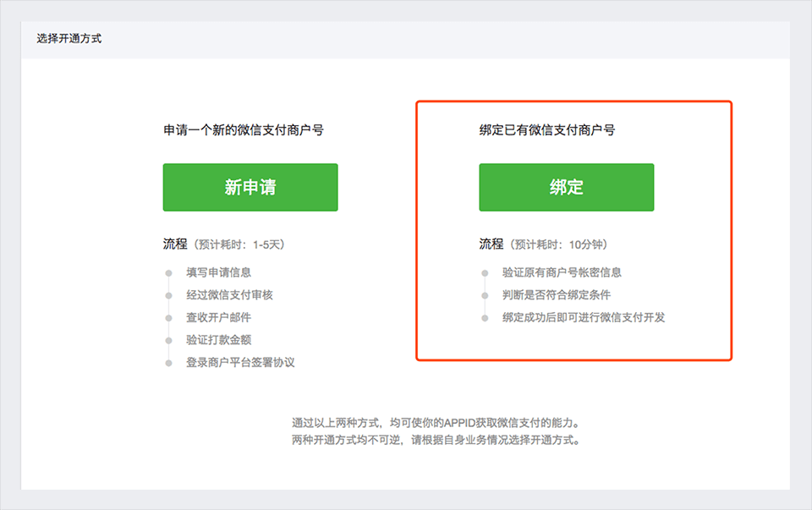Click the note line 两种开通方式均不可逆
This screenshot has width=812, height=510.
[x=436, y=440]
